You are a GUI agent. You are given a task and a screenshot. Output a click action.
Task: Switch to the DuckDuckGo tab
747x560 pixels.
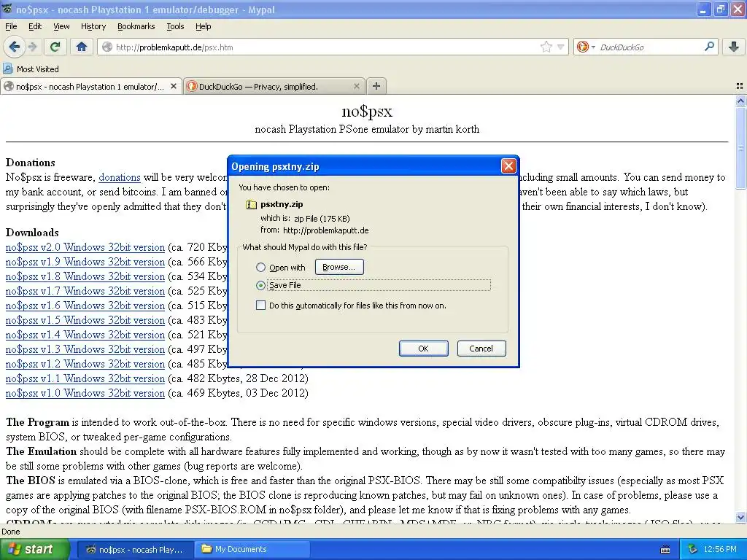click(274, 86)
